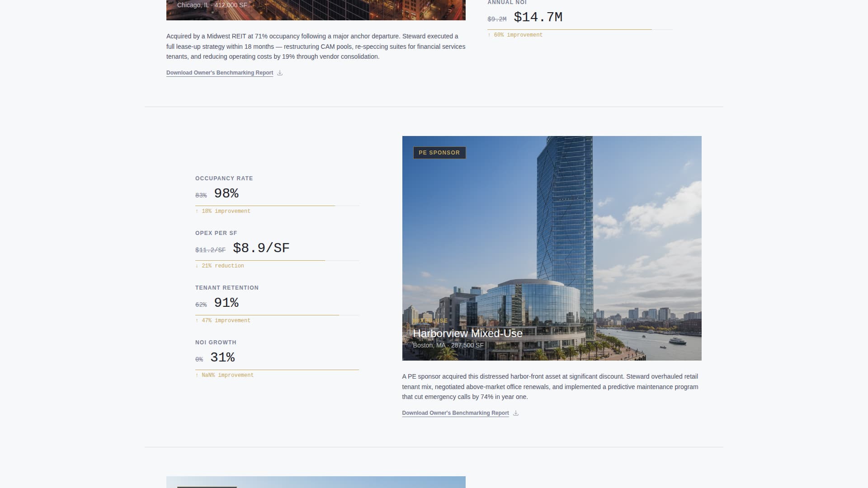The height and width of the screenshot is (488, 868).
Task: Click the download icon beside Harborview's benchmarking report
Action: (x=515, y=413)
